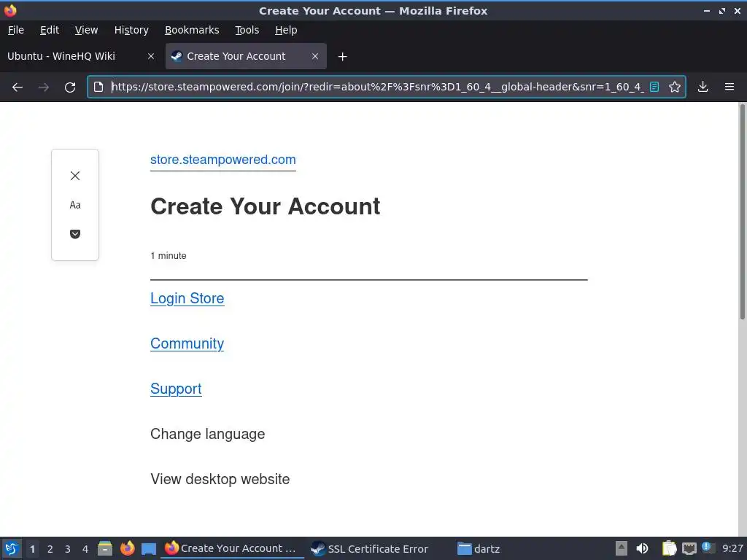The width and height of the screenshot is (747, 560).
Task: Click the network tray icon
Action: [689, 548]
